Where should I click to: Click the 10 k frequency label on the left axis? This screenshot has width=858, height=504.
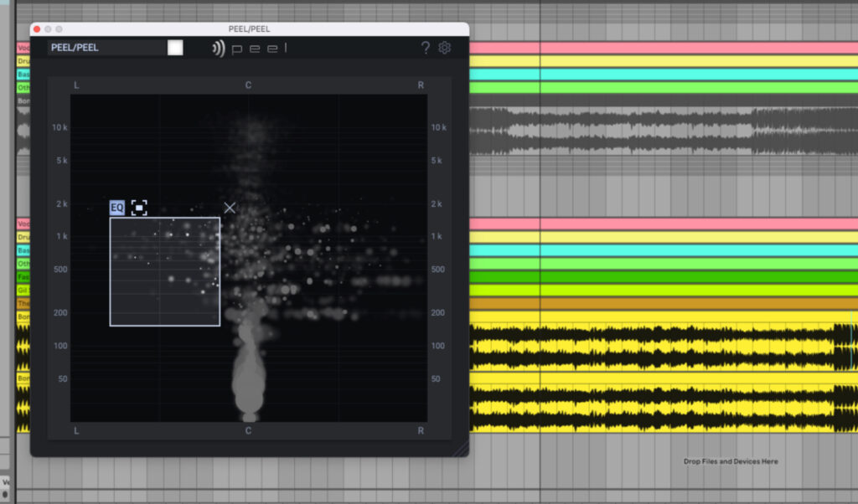(62, 127)
